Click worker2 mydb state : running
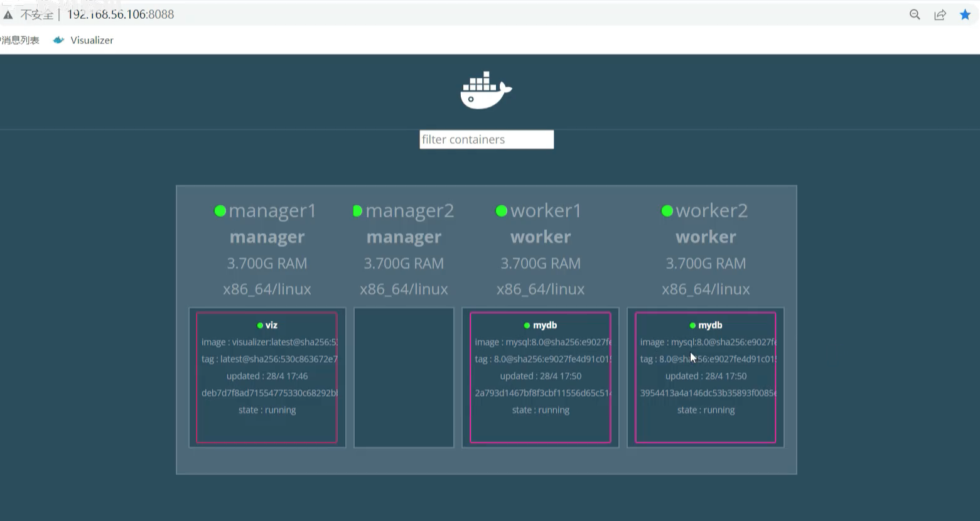Screen dimensions: 980x521 tap(706, 410)
